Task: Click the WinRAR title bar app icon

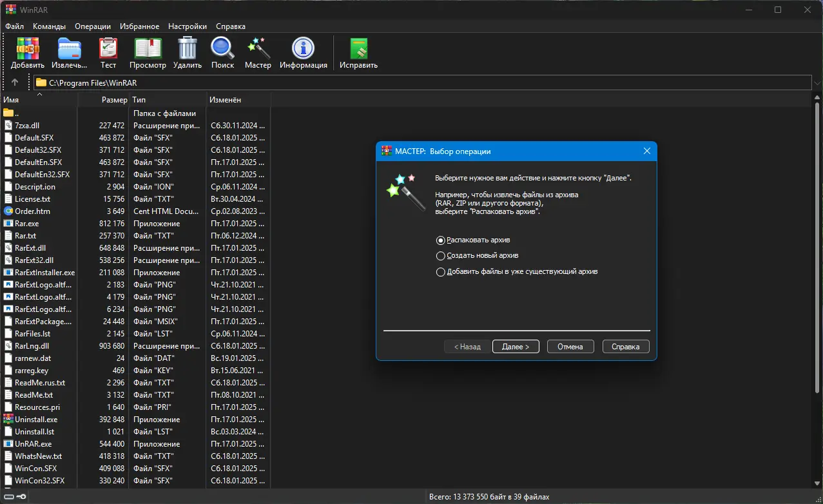Action: [x=10, y=9]
